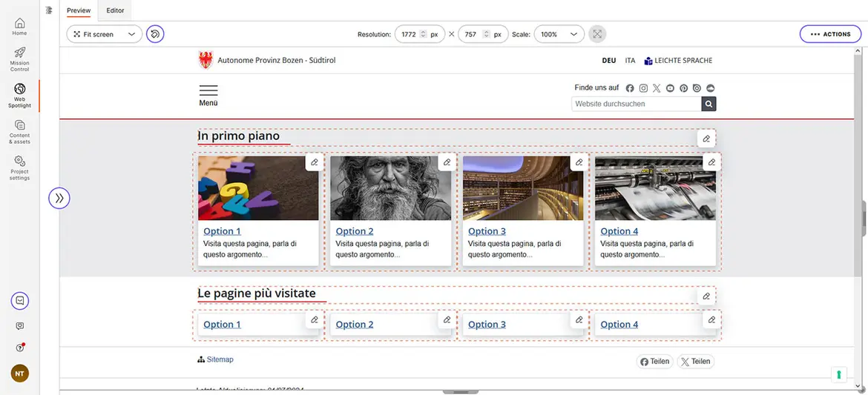868x395 pixels.
Task: Click the Facebook icon next to 'Finde uns auf'
Action: 630,88
